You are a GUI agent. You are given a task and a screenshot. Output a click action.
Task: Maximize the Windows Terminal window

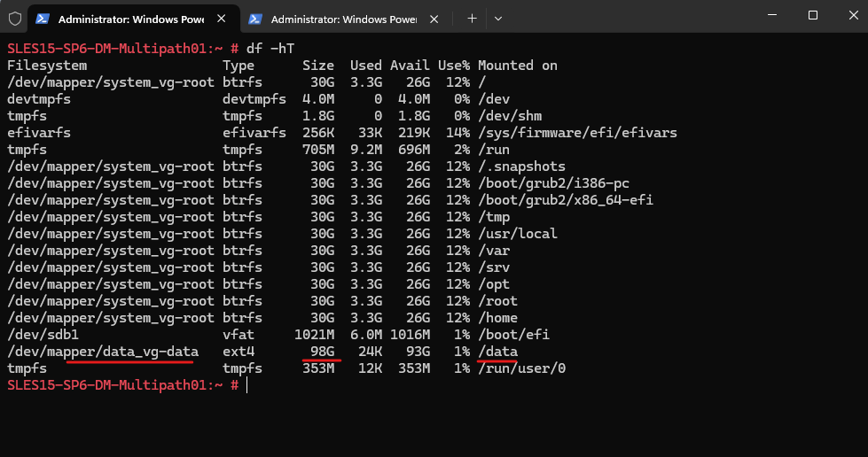tap(813, 15)
